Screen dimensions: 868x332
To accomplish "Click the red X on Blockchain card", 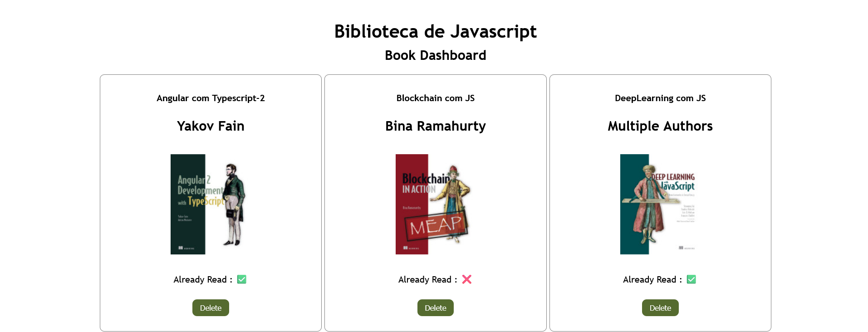I will click(467, 279).
